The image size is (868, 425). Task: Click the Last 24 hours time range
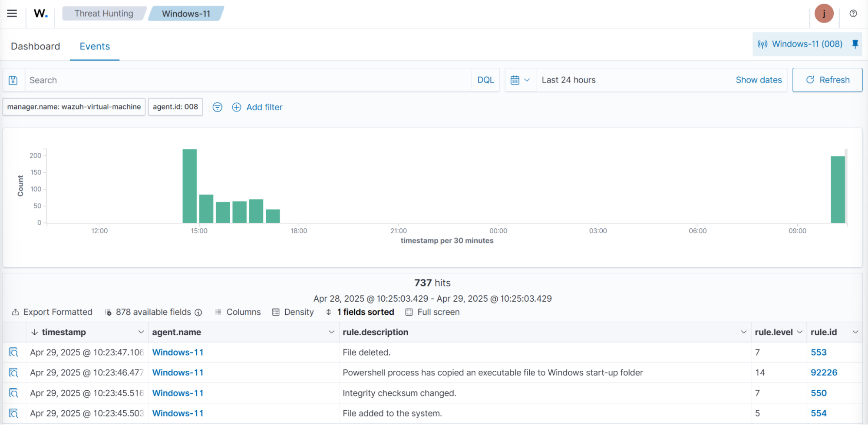pos(568,80)
